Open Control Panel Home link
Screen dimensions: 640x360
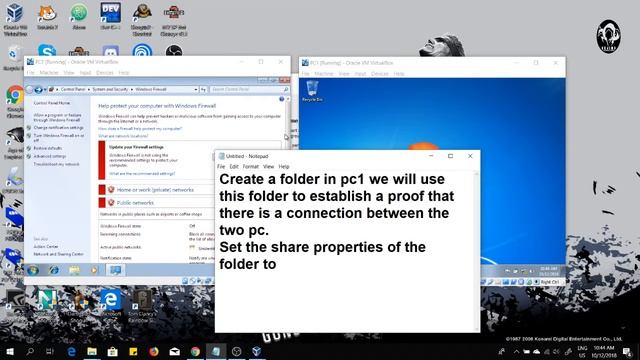pos(52,103)
